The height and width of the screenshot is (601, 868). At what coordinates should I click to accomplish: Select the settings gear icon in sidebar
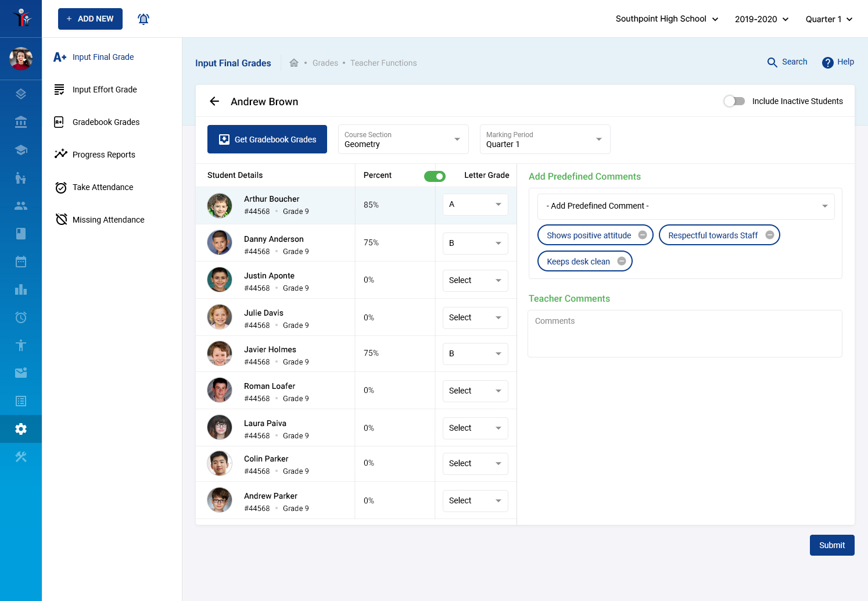pos(21,429)
